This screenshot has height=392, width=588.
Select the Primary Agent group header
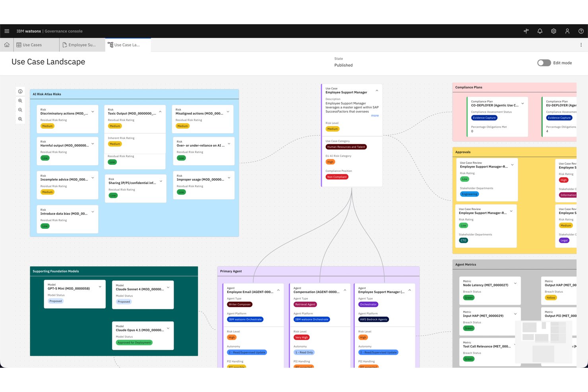pyautogui.click(x=319, y=271)
